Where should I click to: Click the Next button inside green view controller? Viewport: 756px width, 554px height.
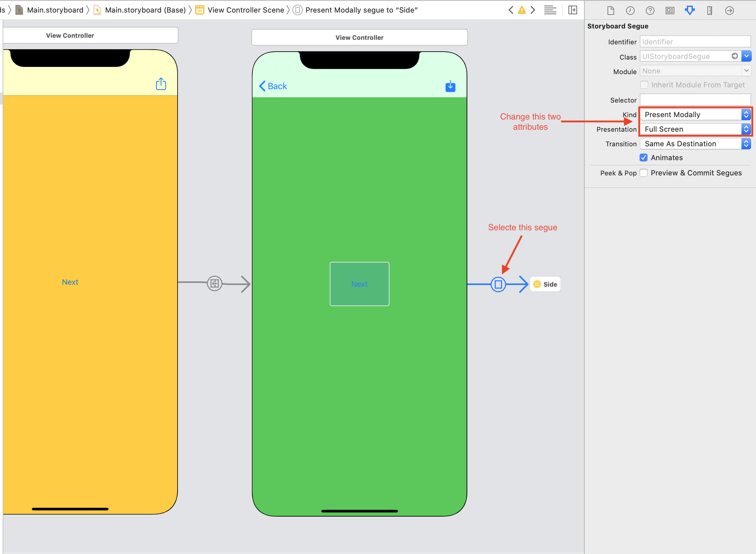coord(359,284)
